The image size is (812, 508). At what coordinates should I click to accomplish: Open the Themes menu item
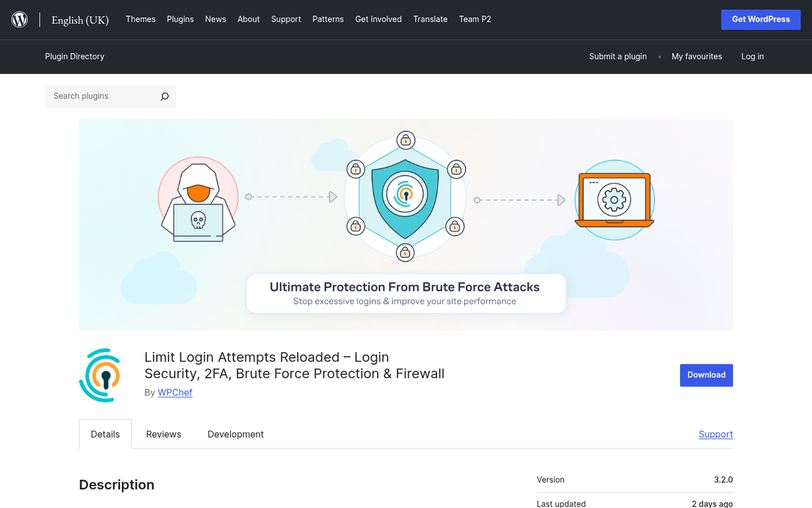(x=141, y=19)
